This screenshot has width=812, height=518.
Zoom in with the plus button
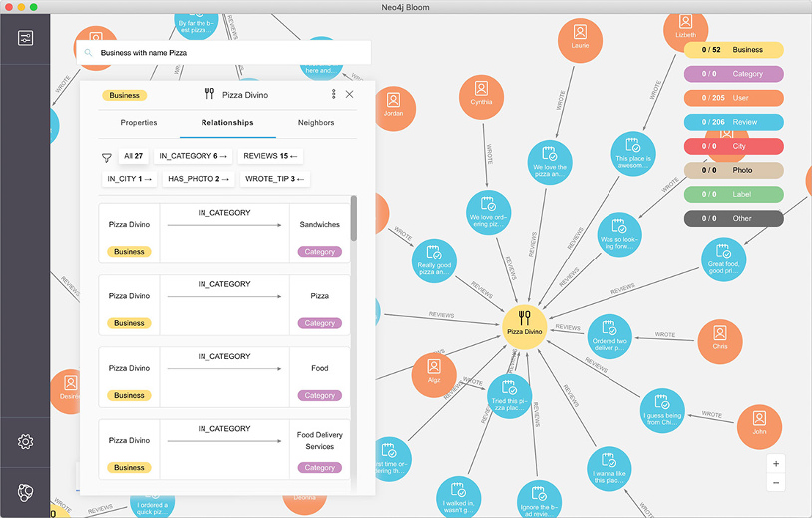[x=776, y=464]
